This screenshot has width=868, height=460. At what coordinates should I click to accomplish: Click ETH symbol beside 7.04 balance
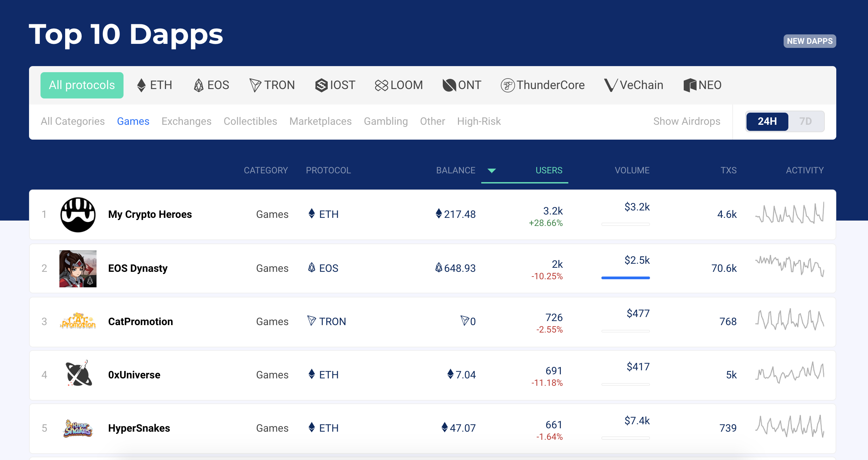[x=450, y=374]
